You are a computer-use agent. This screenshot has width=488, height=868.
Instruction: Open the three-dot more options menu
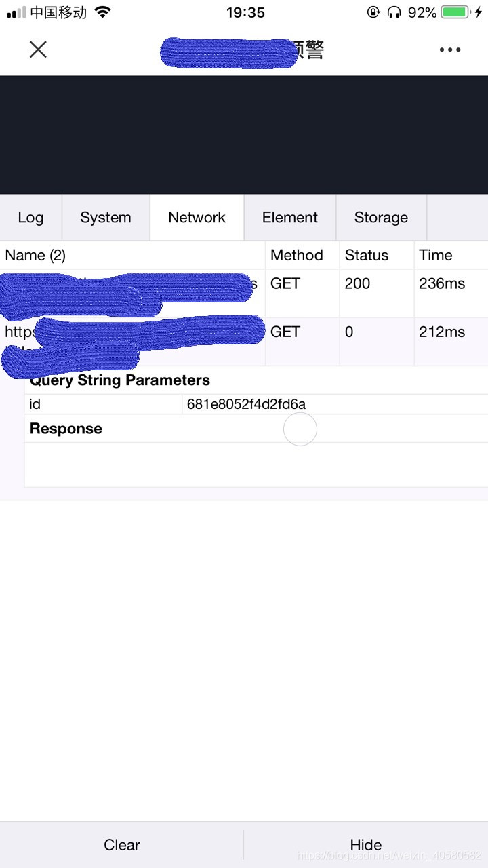(x=450, y=50)
